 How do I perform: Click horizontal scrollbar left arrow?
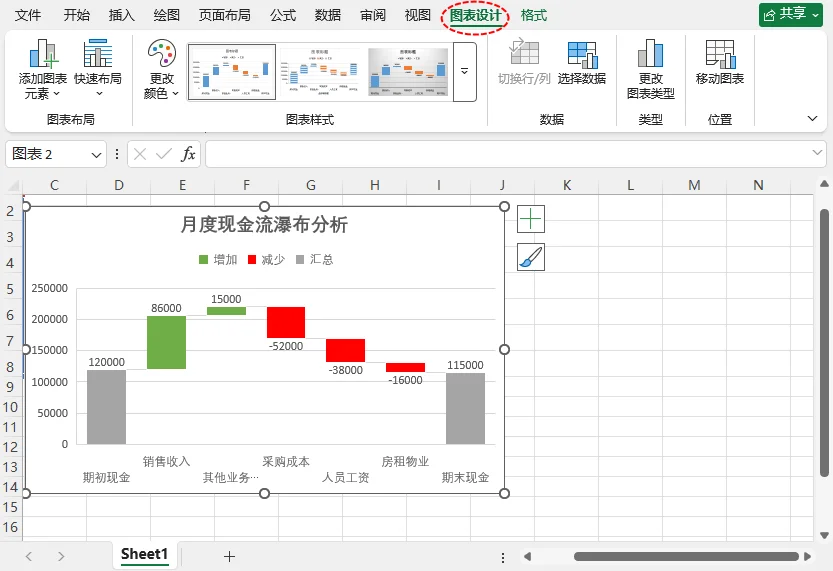tap(528, 557)
